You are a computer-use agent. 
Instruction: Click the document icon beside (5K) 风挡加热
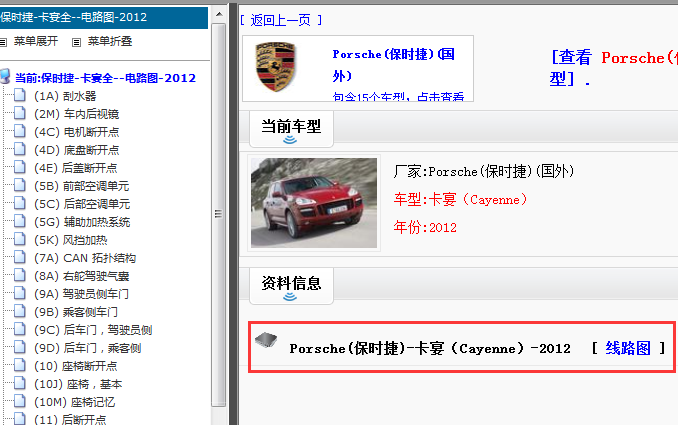click(x=19, y=239)
